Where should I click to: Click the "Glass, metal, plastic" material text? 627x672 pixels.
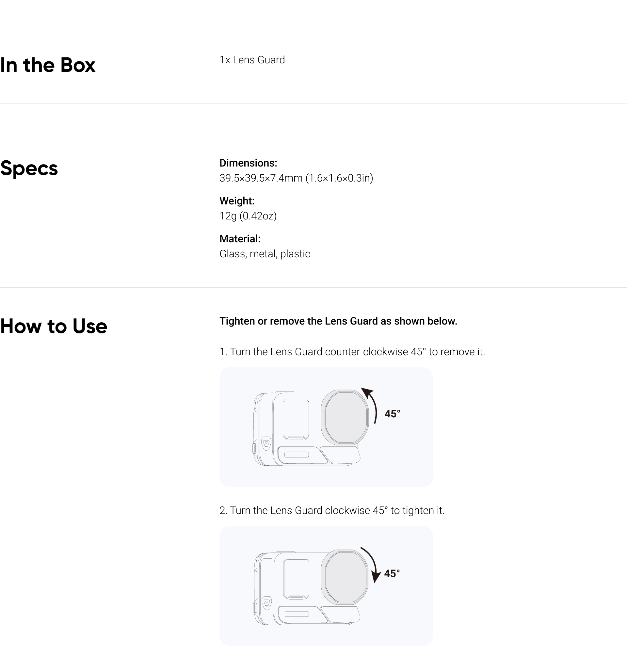[265, 253]
